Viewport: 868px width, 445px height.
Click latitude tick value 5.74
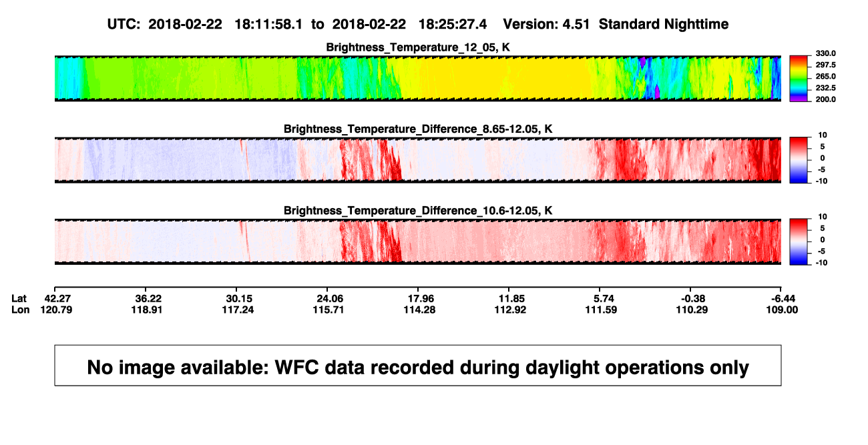603,298
